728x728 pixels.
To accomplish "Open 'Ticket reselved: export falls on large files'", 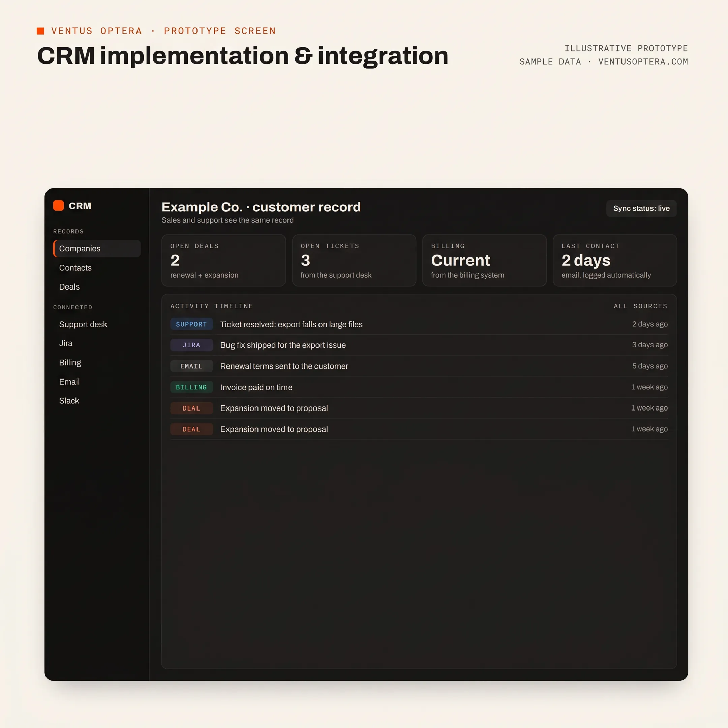I will pos(291,324).
